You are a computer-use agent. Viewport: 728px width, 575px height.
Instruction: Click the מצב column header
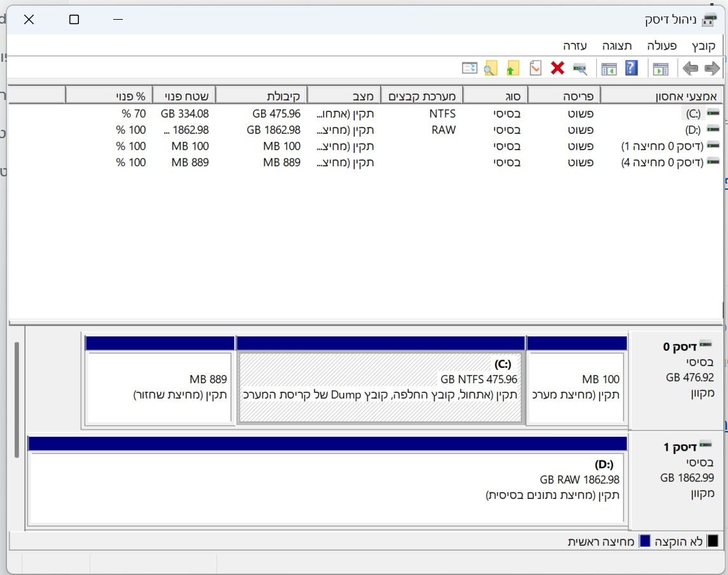344,96
